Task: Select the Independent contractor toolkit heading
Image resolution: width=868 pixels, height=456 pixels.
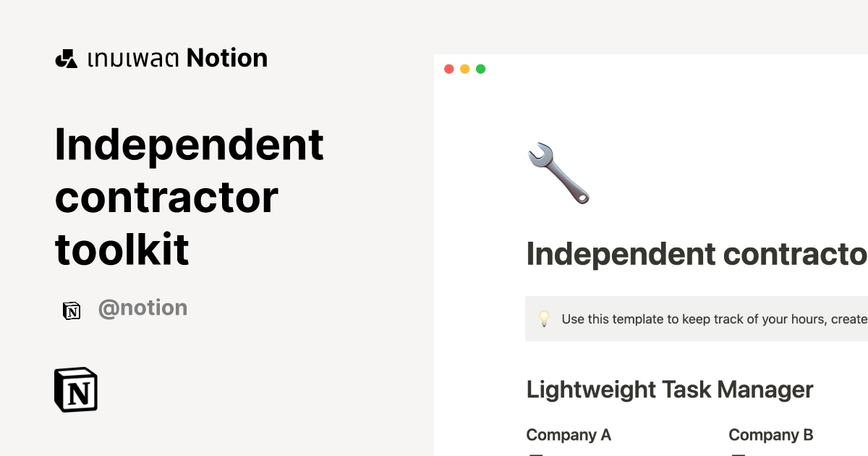Action: [190, 197]
